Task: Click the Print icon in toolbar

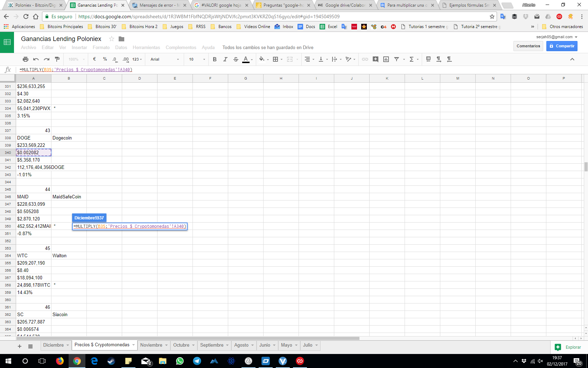Action: [25, 59]
